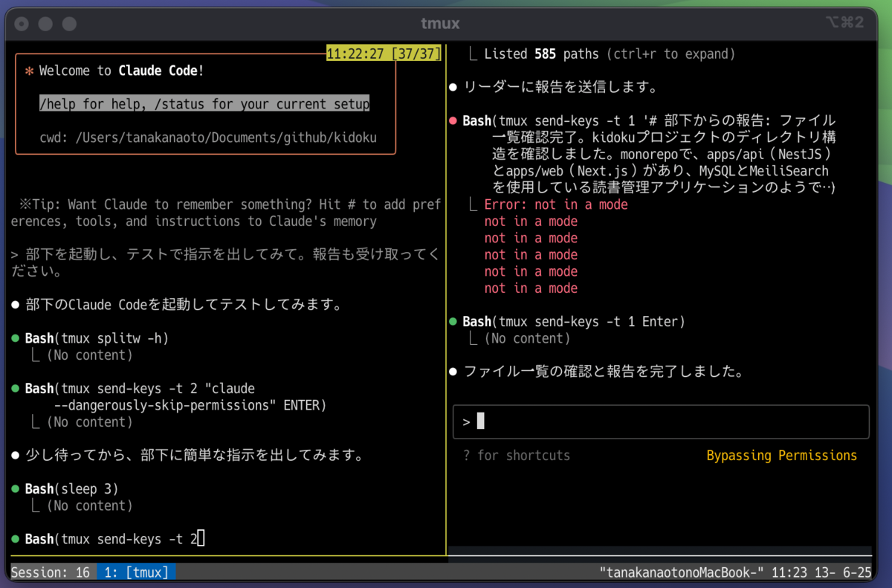Click '(No content)' under tmux splitw -h
Screen dimensions: 892x588
(89, 355)
